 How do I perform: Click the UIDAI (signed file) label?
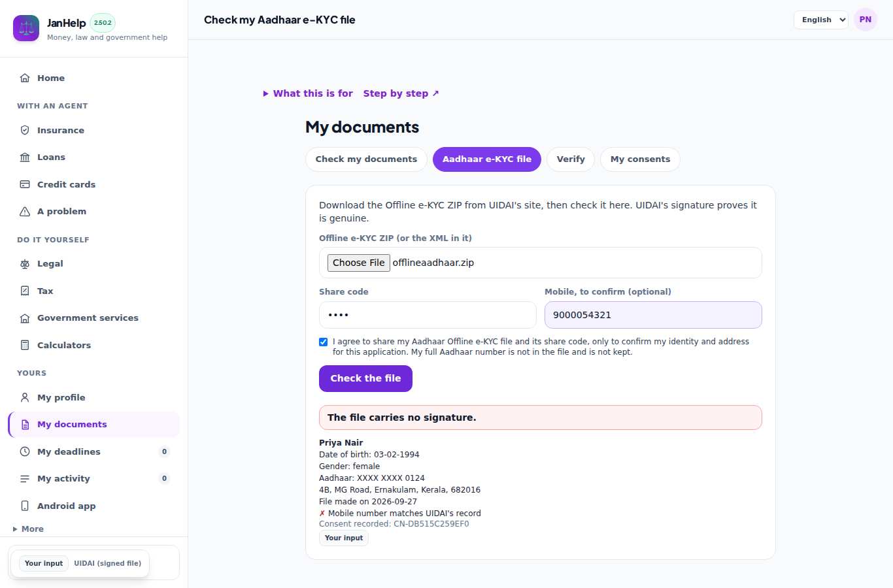[108, 563]
